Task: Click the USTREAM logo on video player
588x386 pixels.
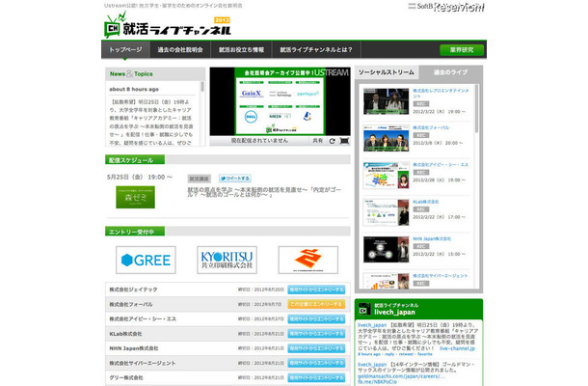Action: point(332,72)
